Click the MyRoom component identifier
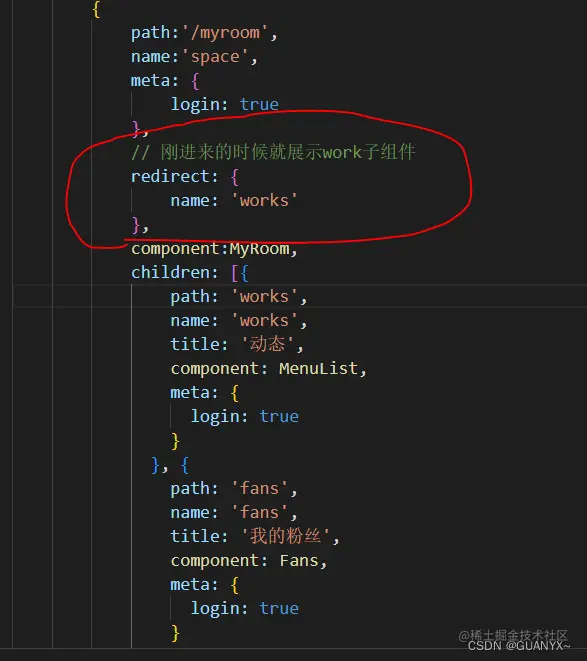587x661 pixels. tap(259, 249)
